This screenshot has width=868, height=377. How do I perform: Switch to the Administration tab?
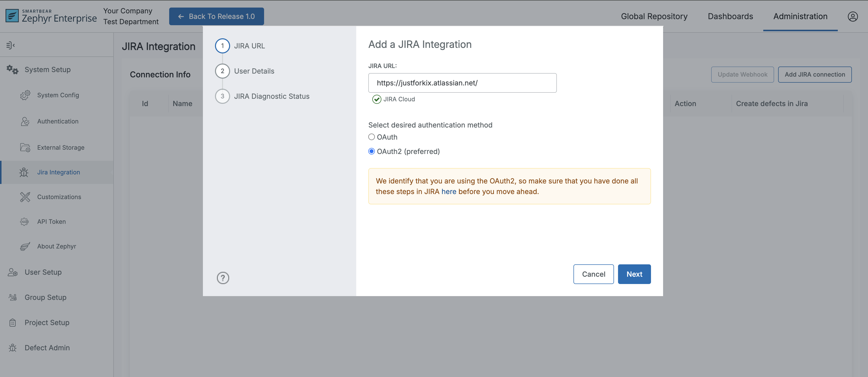(x=800, y=16)
